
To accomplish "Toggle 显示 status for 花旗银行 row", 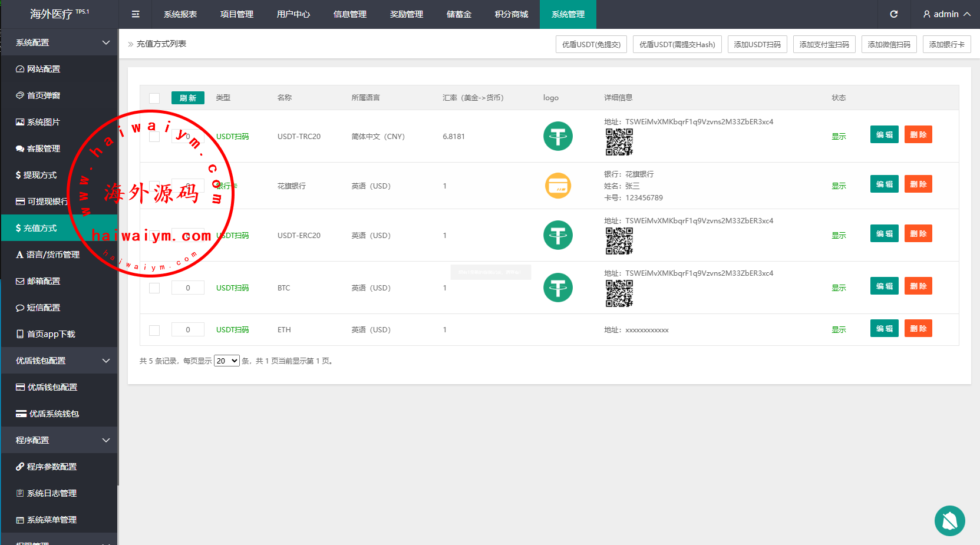I will pos(839,186).
